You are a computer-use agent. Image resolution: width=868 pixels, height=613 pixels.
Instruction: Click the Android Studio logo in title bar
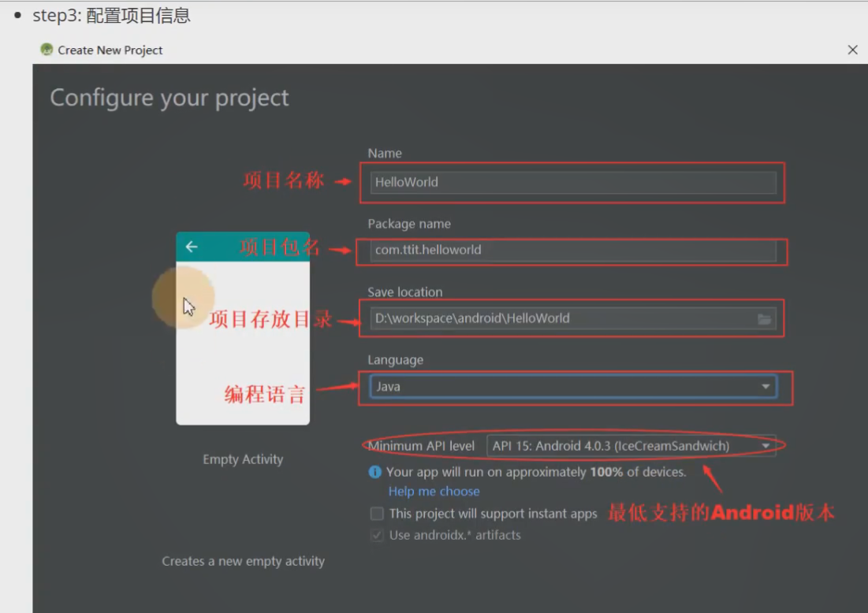point(45,50)
